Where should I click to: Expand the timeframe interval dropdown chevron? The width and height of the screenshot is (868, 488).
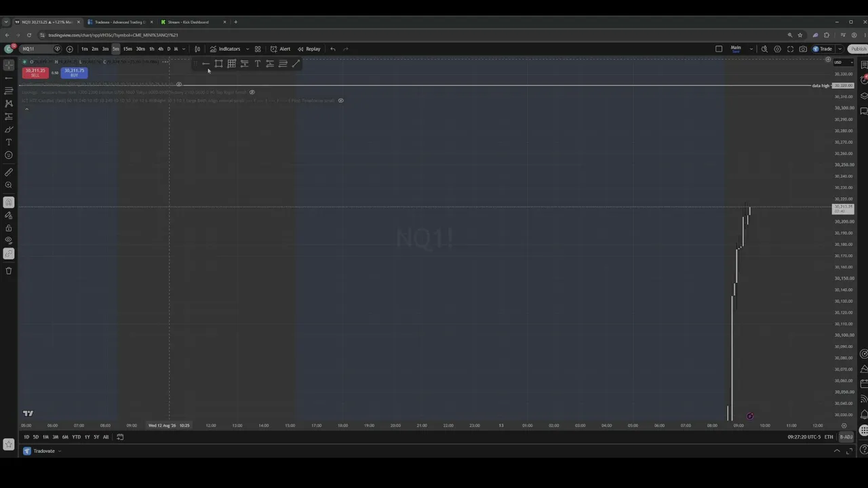184,49
